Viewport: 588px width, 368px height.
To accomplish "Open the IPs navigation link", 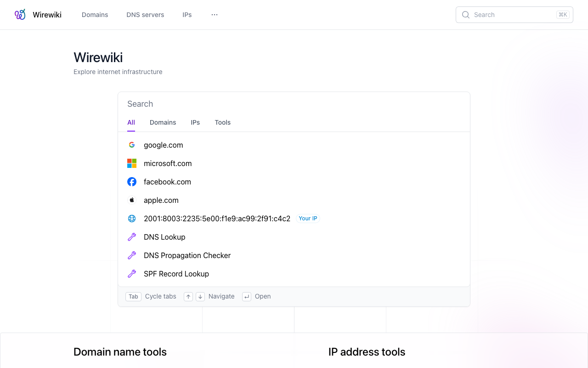I will (x=187, y=15).
